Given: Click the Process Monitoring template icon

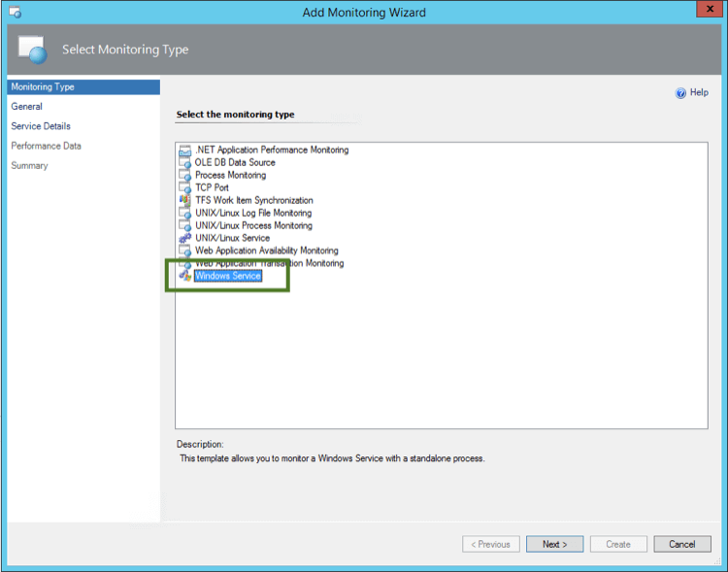Looking at the screenshot, I should tap(184, 175).
